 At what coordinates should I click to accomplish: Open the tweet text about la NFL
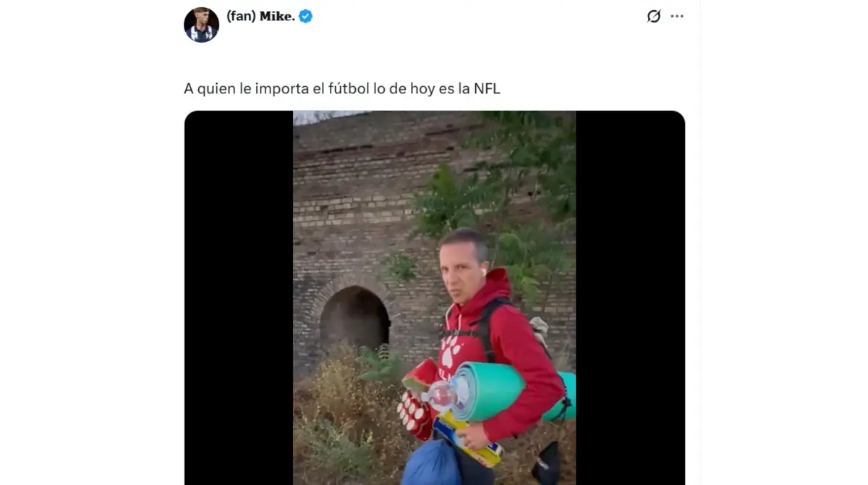click(x=342, y=88)
